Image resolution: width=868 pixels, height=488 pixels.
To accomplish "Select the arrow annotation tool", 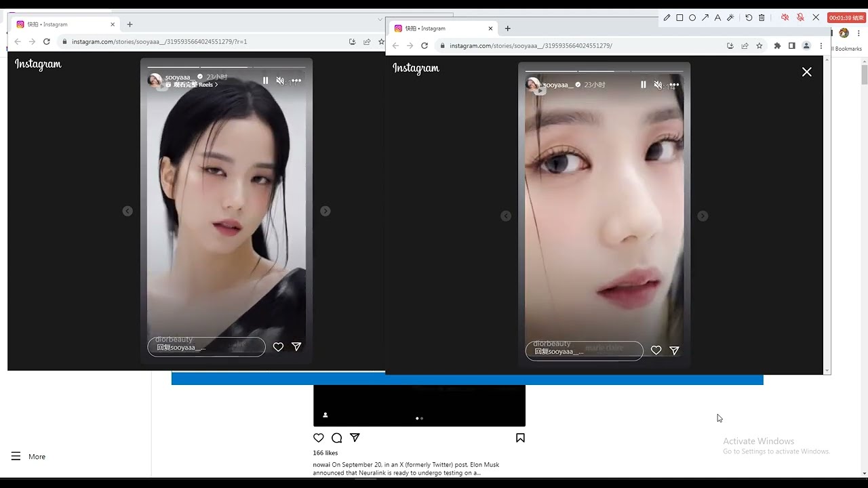I will pos(705,18).
